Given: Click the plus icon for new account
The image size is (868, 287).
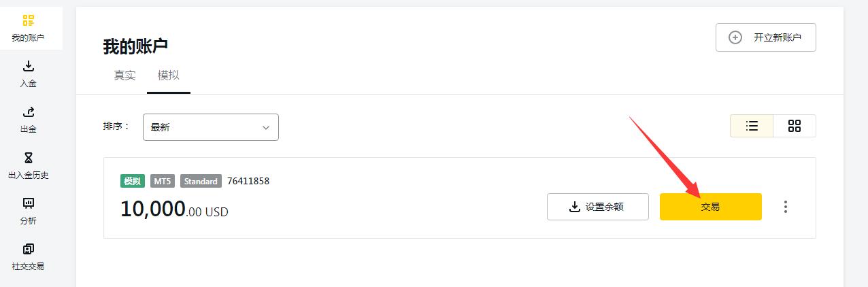Looking at the screenshot, I should click(735, 37).
